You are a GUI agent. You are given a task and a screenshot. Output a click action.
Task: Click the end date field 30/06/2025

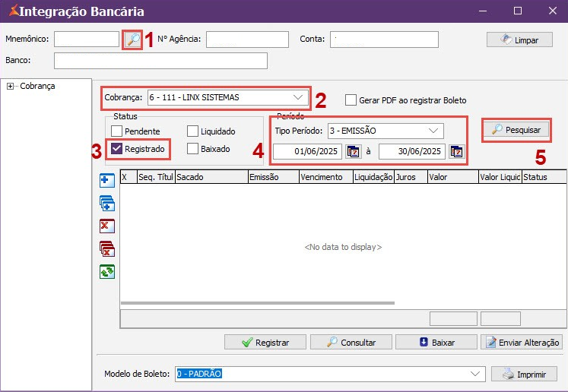click(412, 151)
